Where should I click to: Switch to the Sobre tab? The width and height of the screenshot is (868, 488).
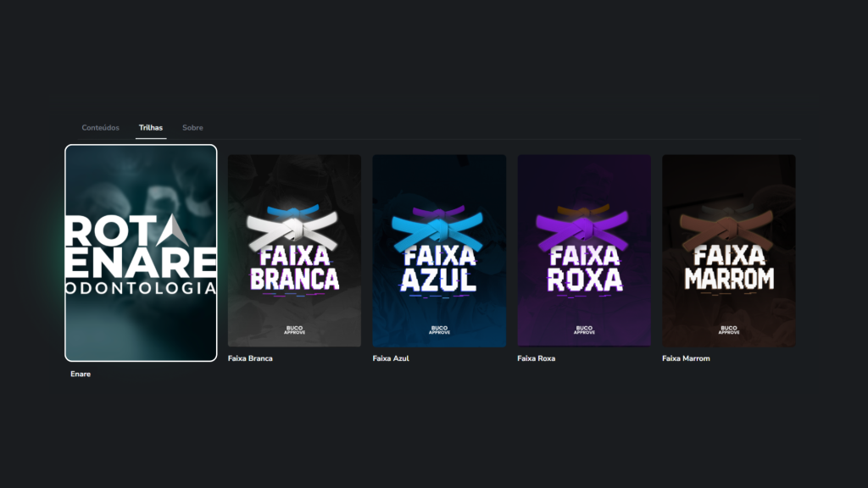[192, 128]
